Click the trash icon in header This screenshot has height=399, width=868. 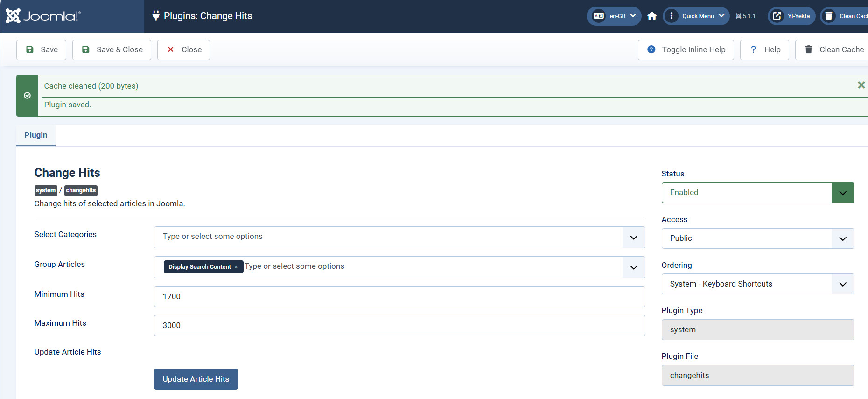tap(829, 16)
